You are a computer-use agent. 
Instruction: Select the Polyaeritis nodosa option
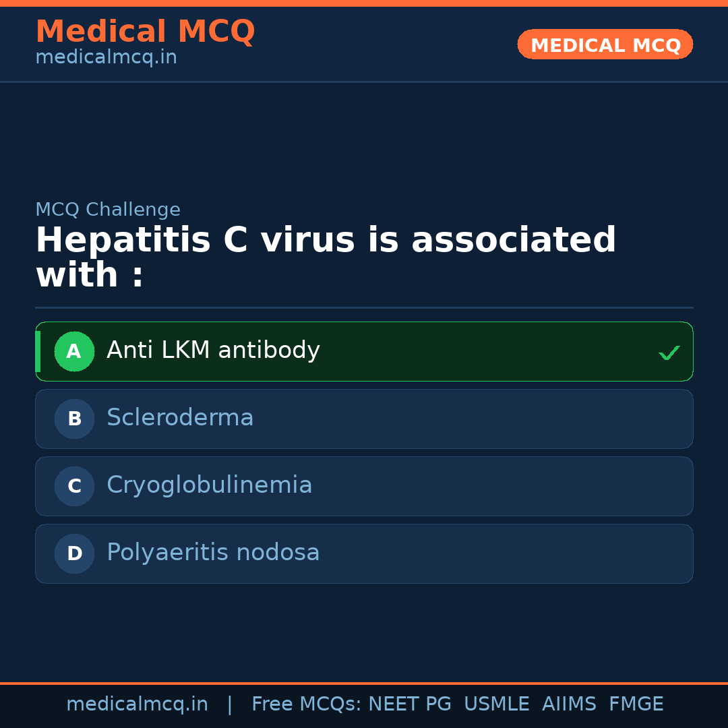(213, 553)
